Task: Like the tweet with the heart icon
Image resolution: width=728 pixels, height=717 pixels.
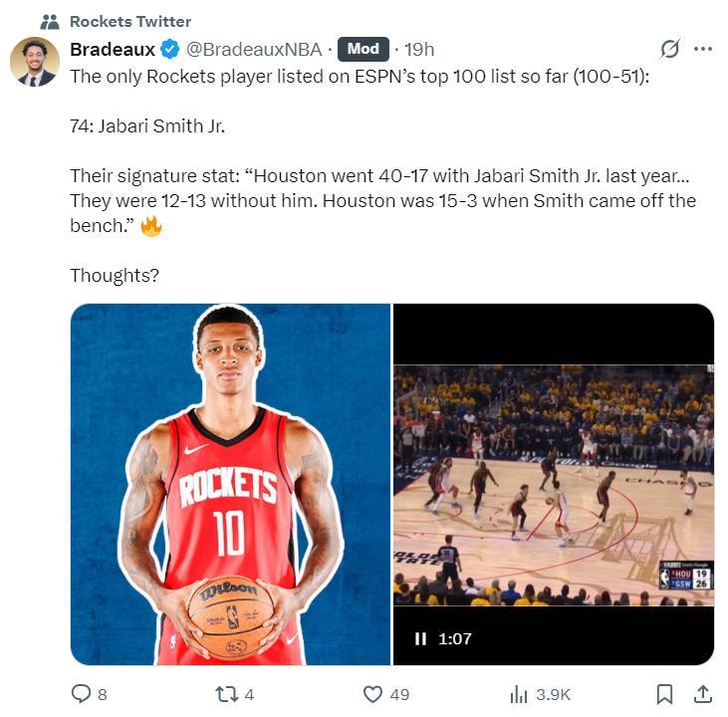Action: 373,694
